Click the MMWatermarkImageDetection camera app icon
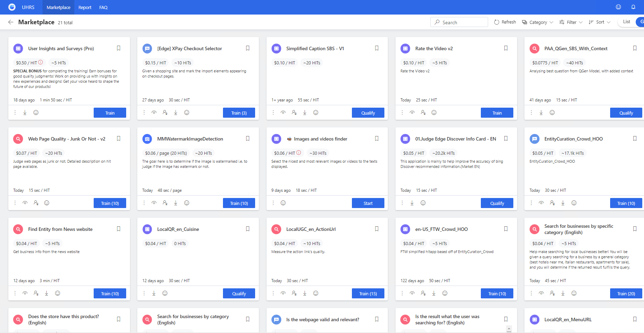This screenshot has width=644, height=333. (x=147, y=139)
